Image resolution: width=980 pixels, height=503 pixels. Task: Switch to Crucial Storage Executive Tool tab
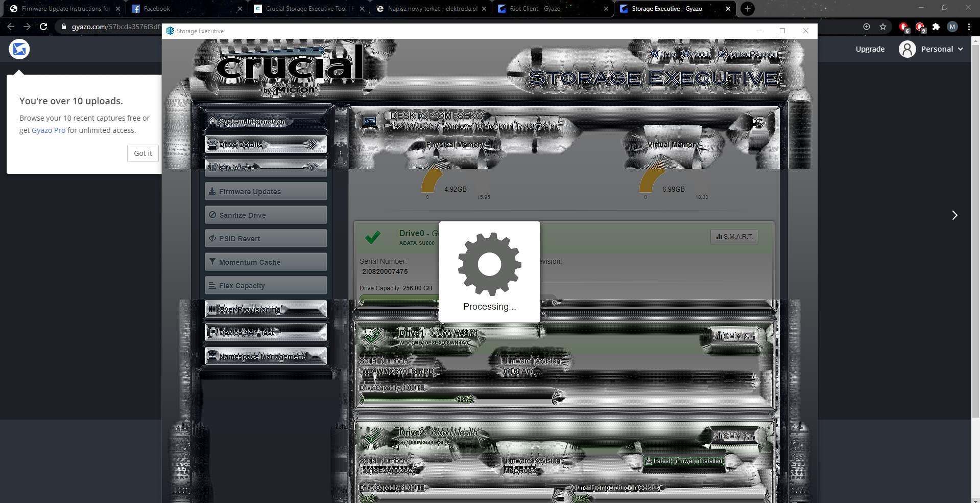[x=308, y=9]
